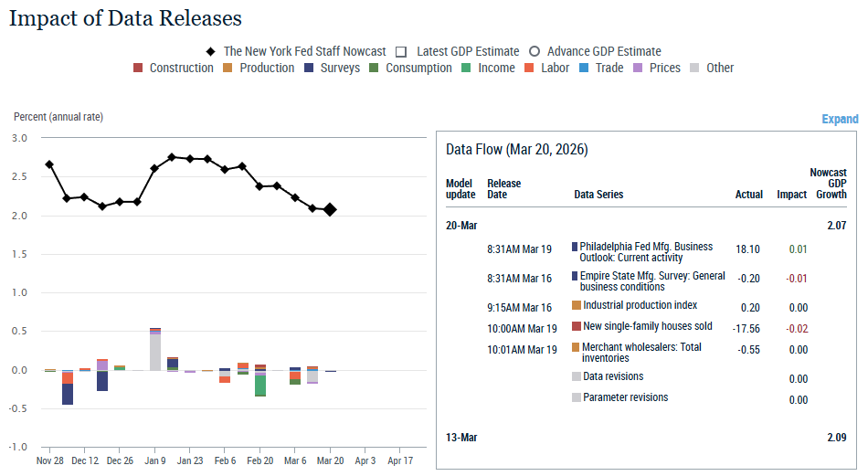
Task: Click the Trade legend icon
Action: click(584, 68)
